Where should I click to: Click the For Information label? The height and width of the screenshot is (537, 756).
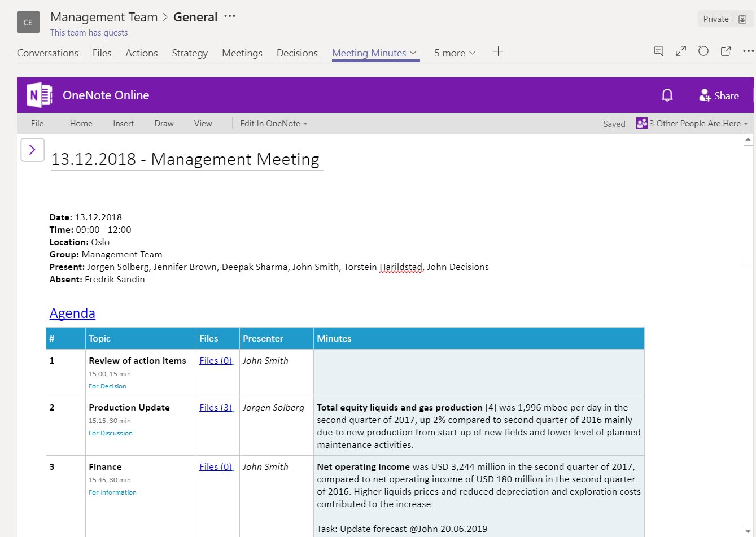[112, 493]
